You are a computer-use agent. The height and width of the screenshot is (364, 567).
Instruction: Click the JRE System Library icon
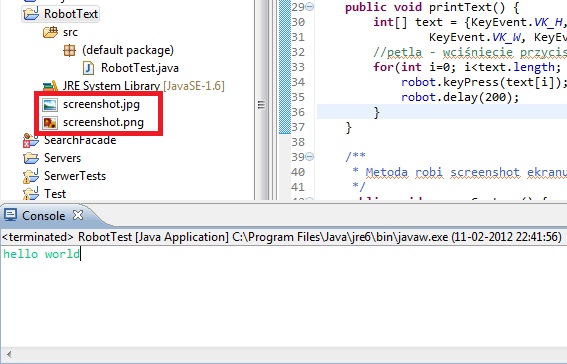coord(50,86)
